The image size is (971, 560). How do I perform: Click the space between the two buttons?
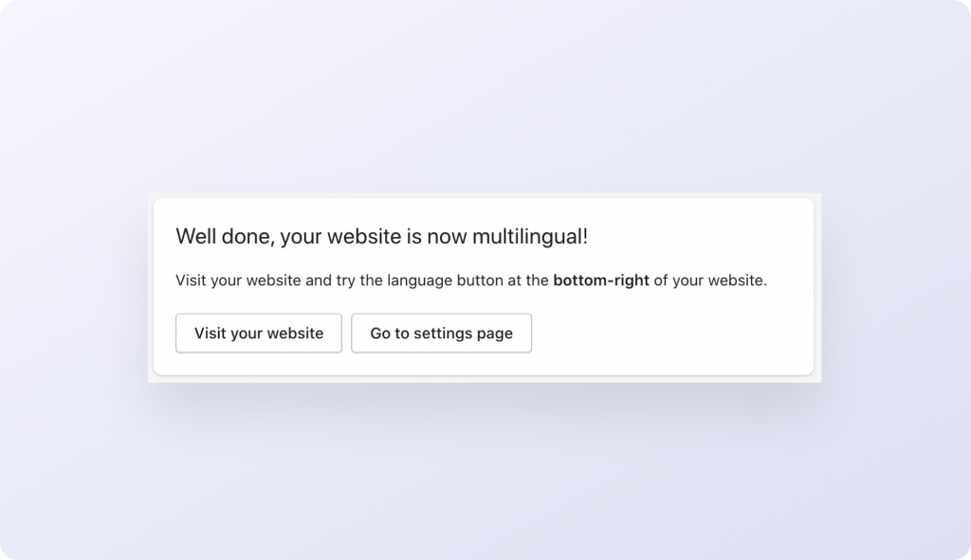pos(347,333)
